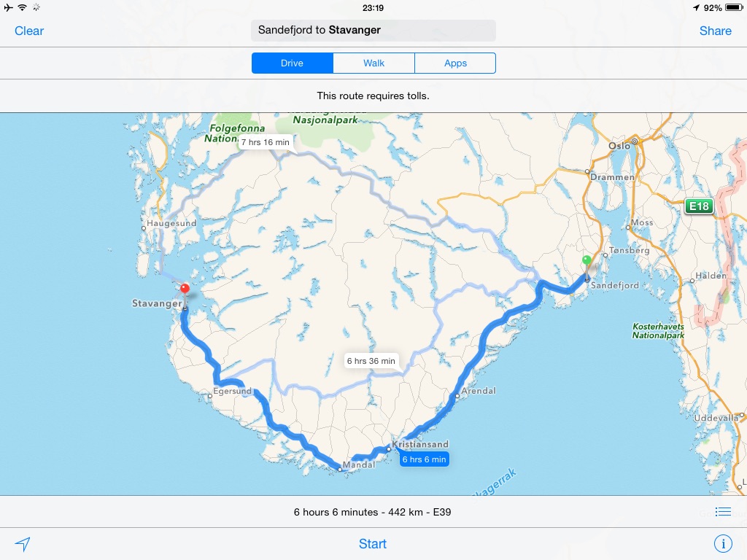Image resolution: width=747 pixels, height=560 pixels.
Task: Tap the green start pin at Sandefjord
Action: click(587, 261)
